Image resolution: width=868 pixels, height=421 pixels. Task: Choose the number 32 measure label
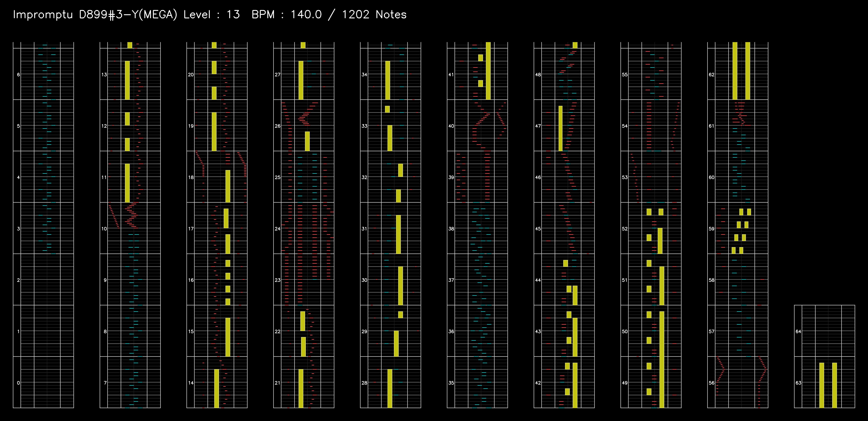pos(364,177)
